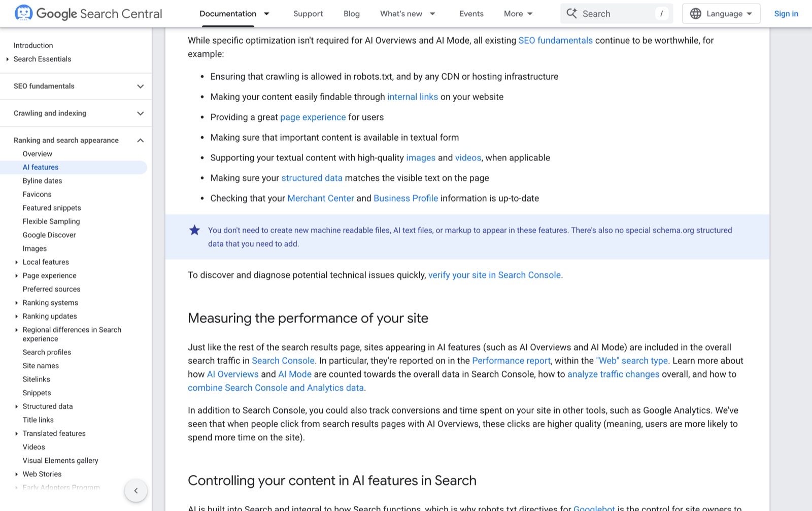Image resolution: width=812 pixels, height=511 pixels.
Task: Follow the analyze traffic changes link
Action: (x=613, y=374)
